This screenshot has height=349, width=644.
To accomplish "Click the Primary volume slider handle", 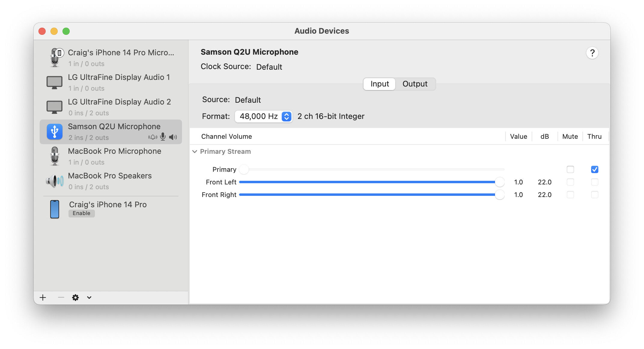I will [244, 169].
